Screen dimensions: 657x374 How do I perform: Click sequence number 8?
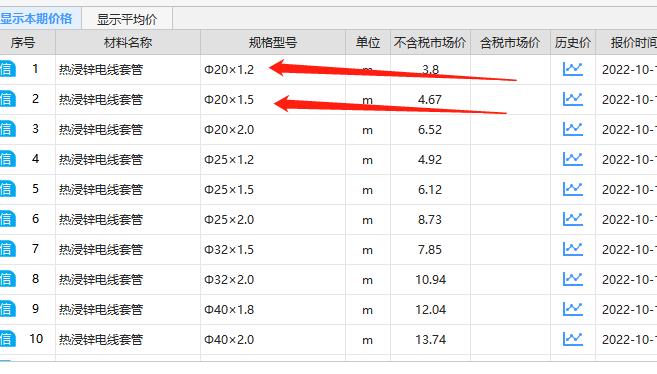pyautogui.click(x=36, y=279)
